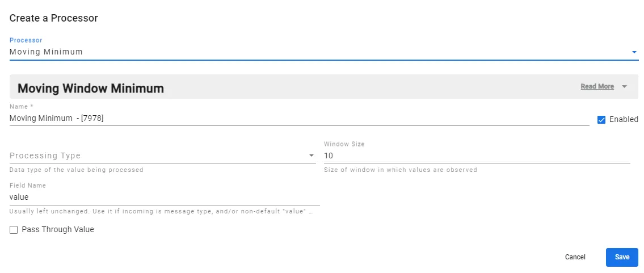Click the Moving Window Minimum header panel
644x273 pixels.
284,87
